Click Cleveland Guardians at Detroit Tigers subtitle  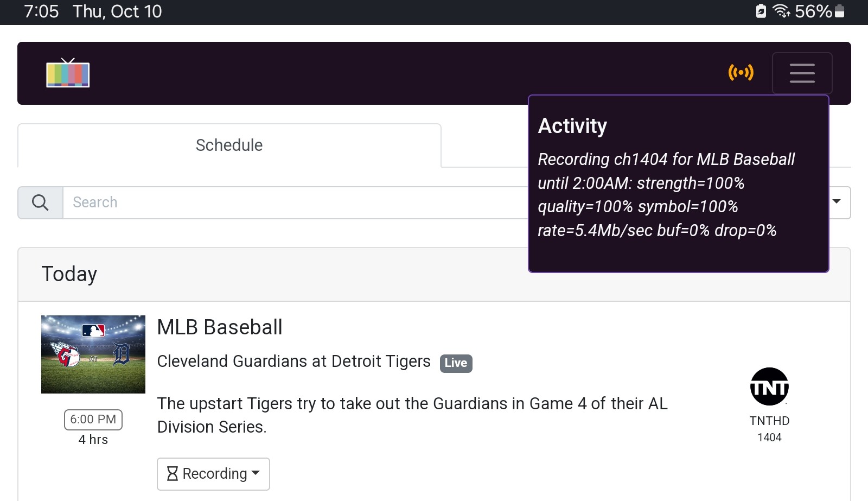tap(293, 362)
